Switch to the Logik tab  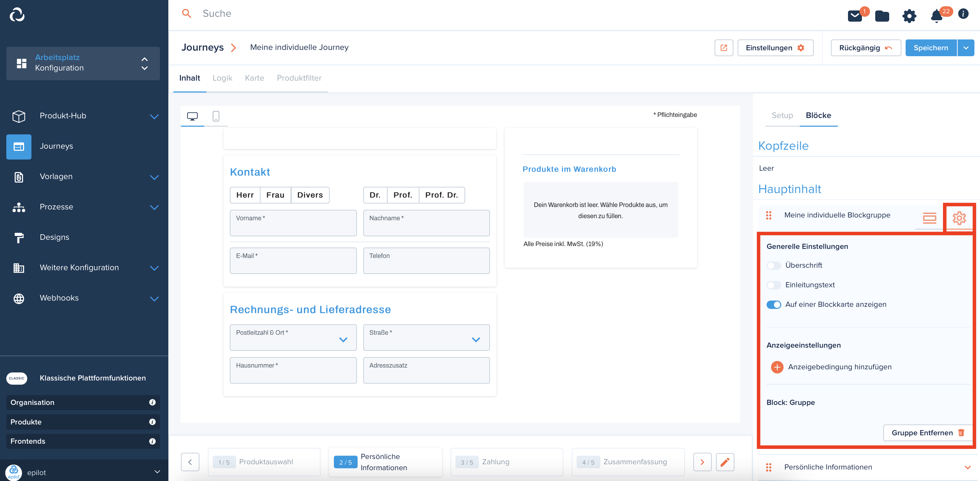click(x=222, y=78)
